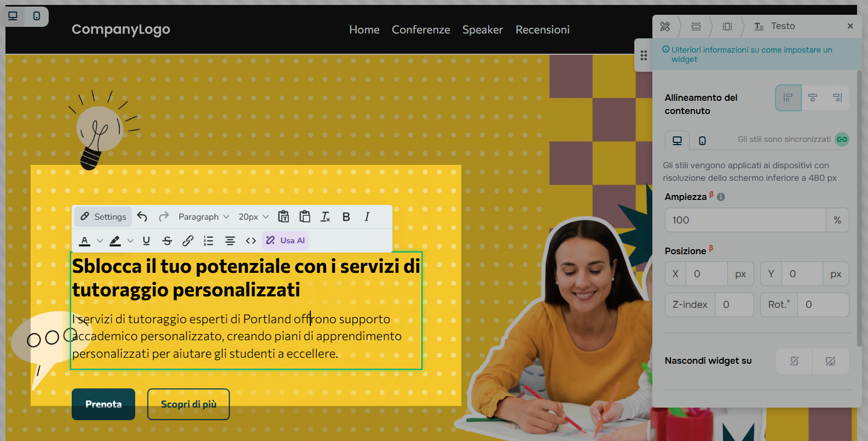Screen dimensions: 868x441
Task: Click the green synced styles link icon
Action: click(x=842, y=139)
